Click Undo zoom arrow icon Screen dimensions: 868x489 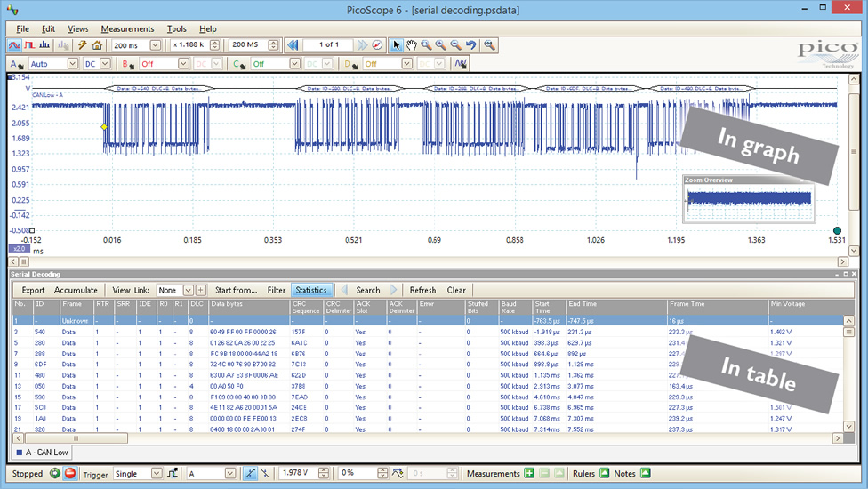tap(470, 44)
